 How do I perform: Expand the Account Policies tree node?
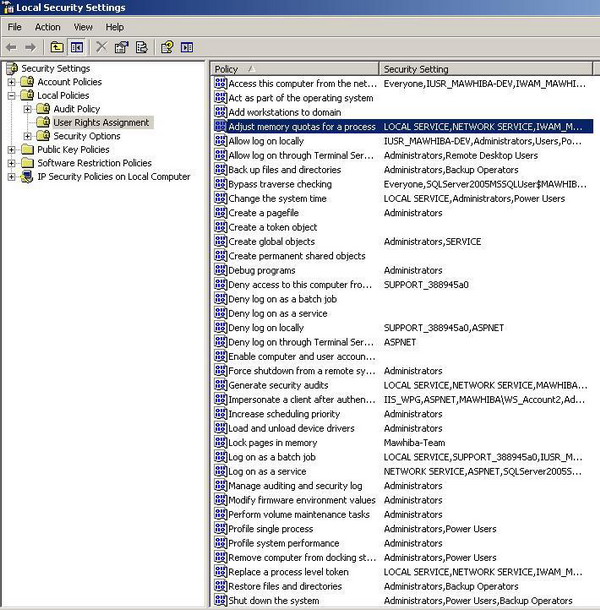12,82
